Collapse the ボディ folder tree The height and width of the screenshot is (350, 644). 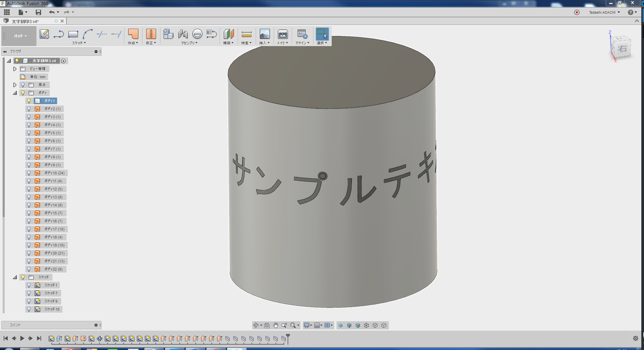click(x=15, y=93)
